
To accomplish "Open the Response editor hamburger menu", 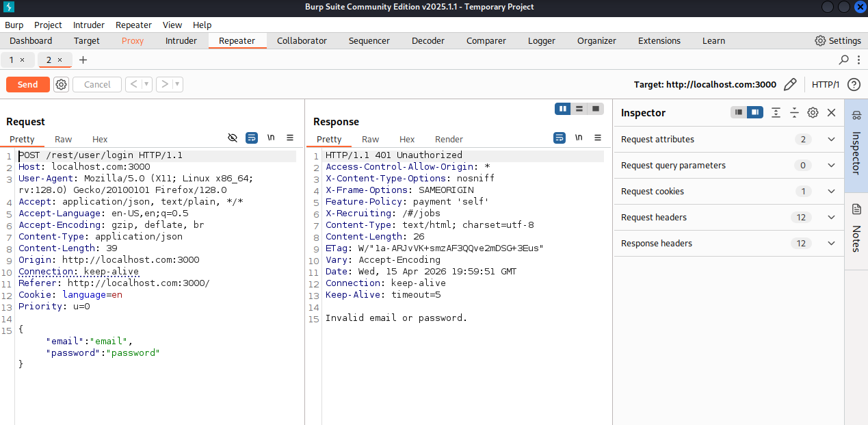I will pyautogui.click(x=598, y=138).
